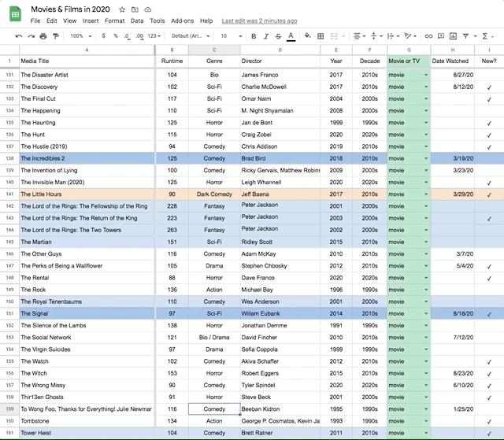Toggle italic formatting

[x=266, y=36]
